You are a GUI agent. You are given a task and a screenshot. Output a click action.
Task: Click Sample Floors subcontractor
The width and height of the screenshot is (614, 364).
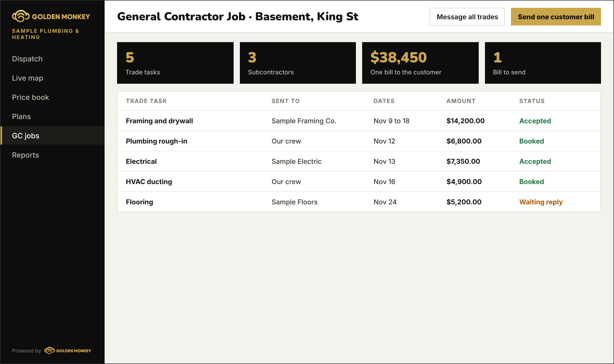295,202
